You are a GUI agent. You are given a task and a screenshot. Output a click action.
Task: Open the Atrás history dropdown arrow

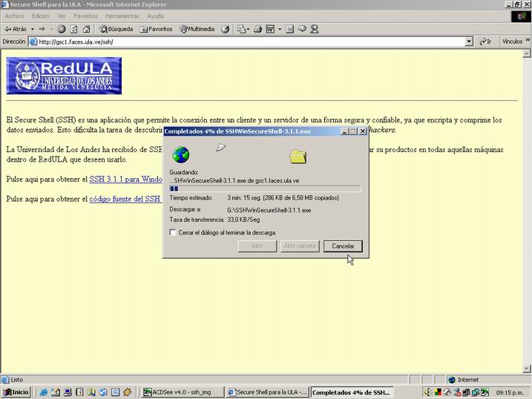point(33,29)
